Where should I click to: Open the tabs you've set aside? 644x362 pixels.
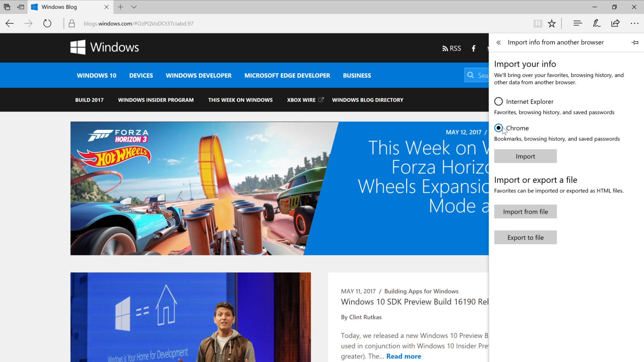pyautogui.click(x=7, y=7)
